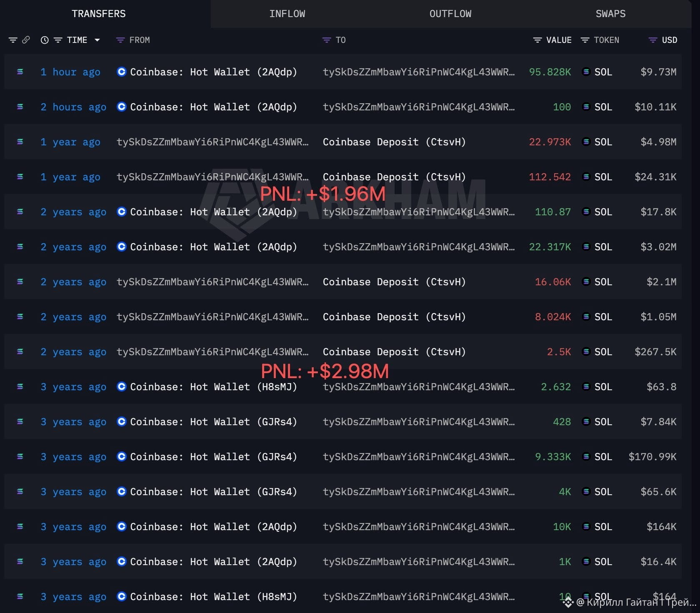Open Coinbase Hot Wallet (2AQdp) in $9.73M row
This screenshot has width=700, height=613.
click(214, 72)
